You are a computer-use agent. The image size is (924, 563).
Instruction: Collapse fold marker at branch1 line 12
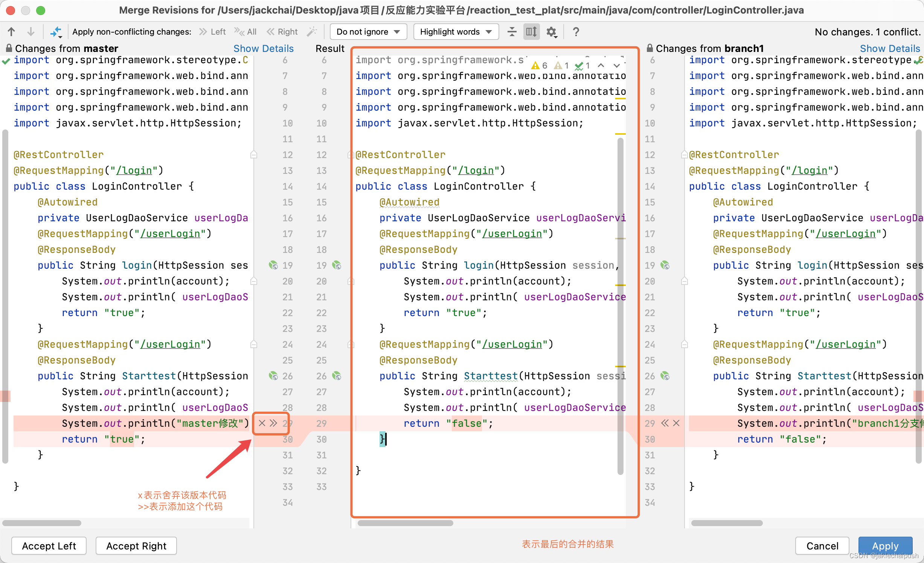point(685,155)
